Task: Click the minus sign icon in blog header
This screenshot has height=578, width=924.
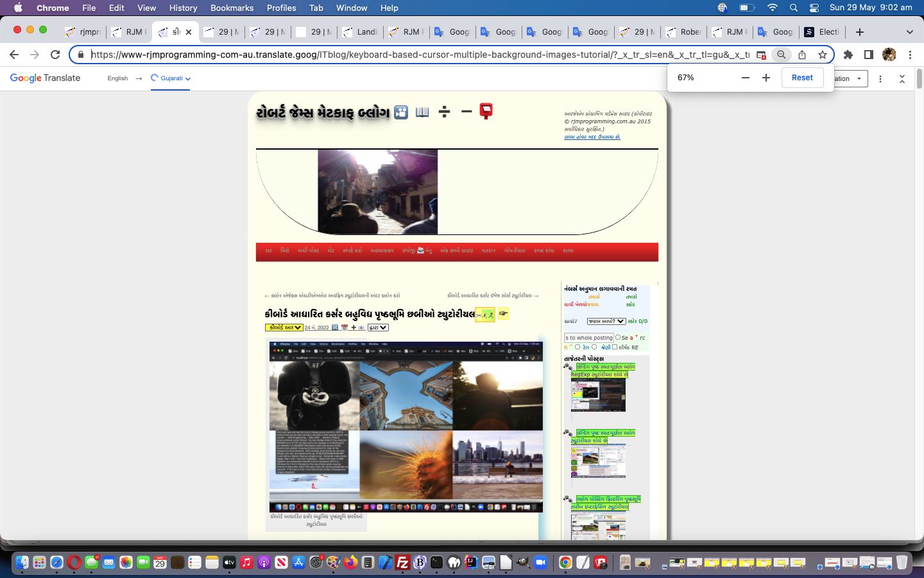Action: pos(466,112)
